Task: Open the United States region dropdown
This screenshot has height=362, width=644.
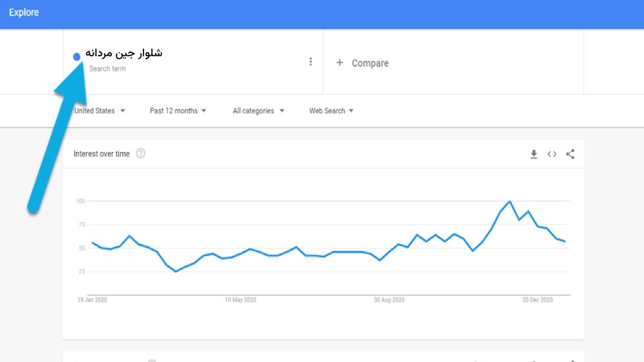Action: pos(99,111)
